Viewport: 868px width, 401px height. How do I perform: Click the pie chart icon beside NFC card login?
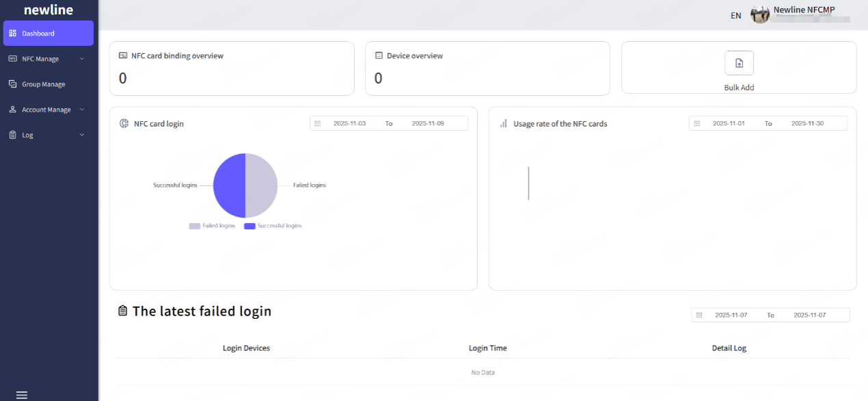click(x=124, y=124)
